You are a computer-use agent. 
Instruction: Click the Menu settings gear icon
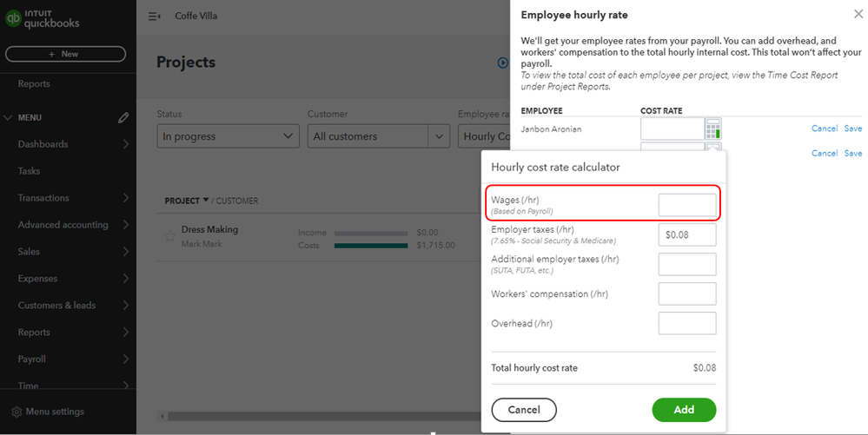tap(17, 412)
